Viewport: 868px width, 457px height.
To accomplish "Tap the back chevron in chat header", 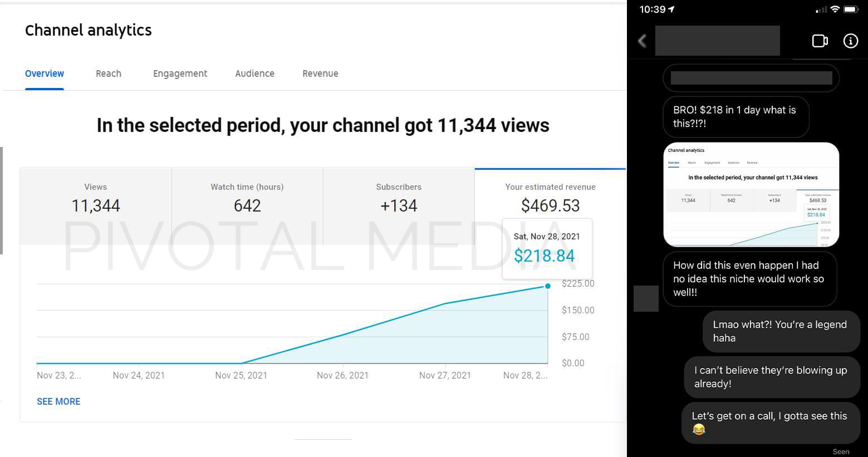I will (x=642, y=41).
